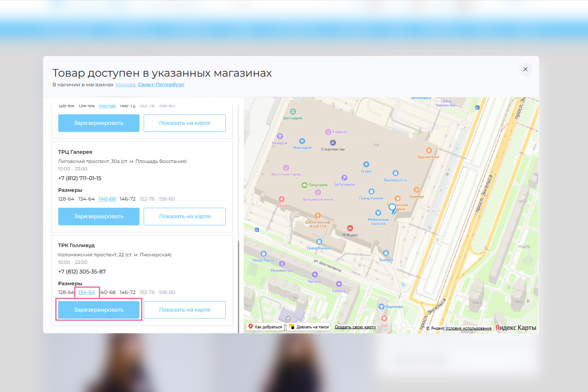Switch to the Санкт-Петербург city tab

tap(161, 85)
